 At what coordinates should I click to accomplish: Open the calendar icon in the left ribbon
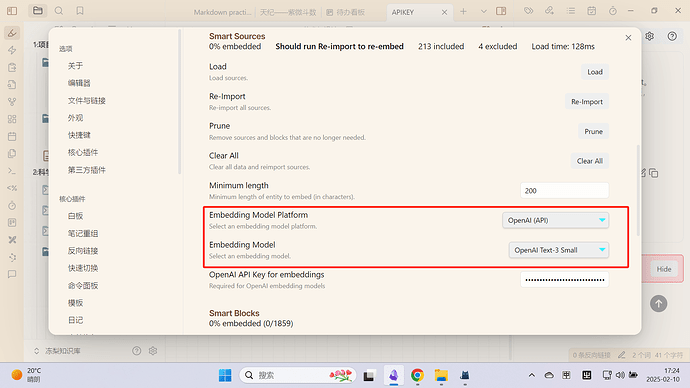pyautogui.click(x=12, y=136)
